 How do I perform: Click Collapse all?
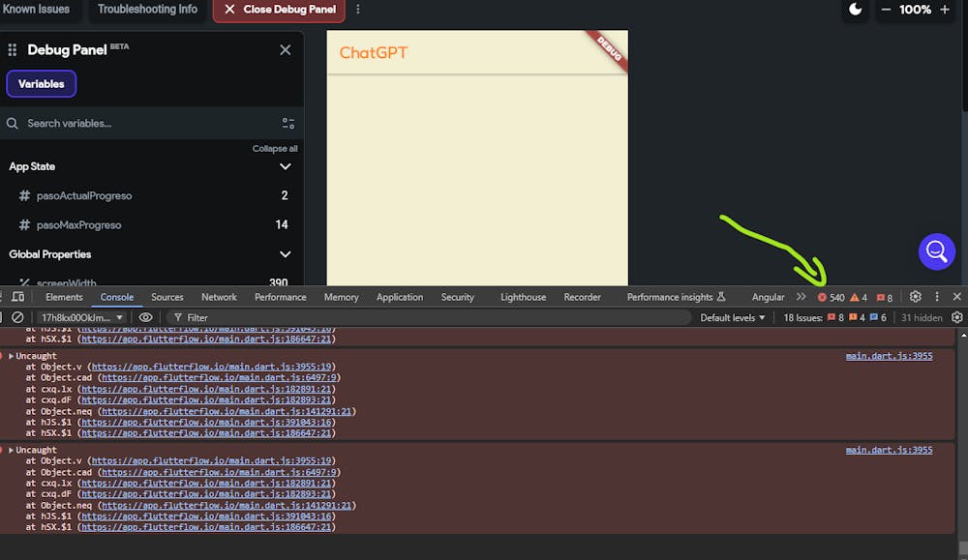point(275,149)
